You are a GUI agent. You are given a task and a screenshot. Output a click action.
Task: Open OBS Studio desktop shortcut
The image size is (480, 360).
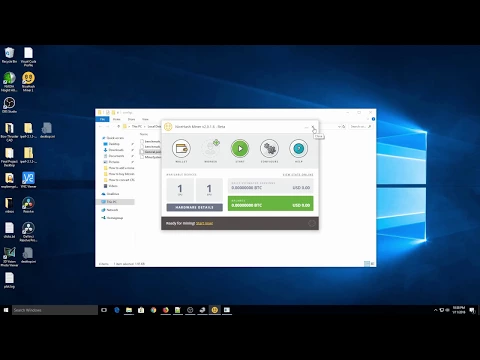tap(9, 105)
